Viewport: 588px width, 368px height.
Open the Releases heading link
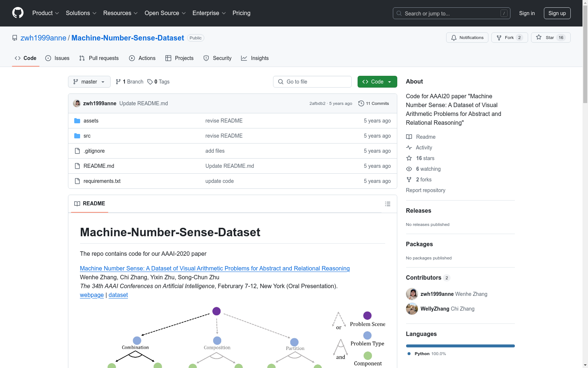coord(419,211)
